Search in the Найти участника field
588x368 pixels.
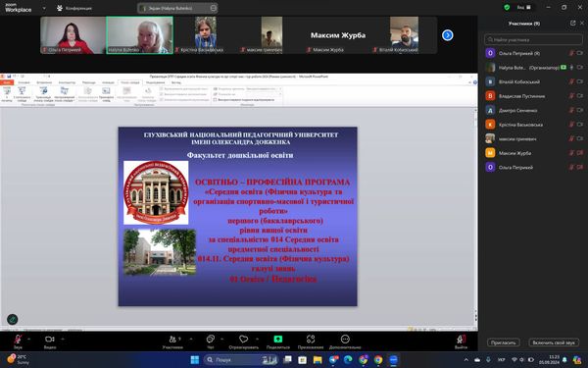[x=533, y=39]
